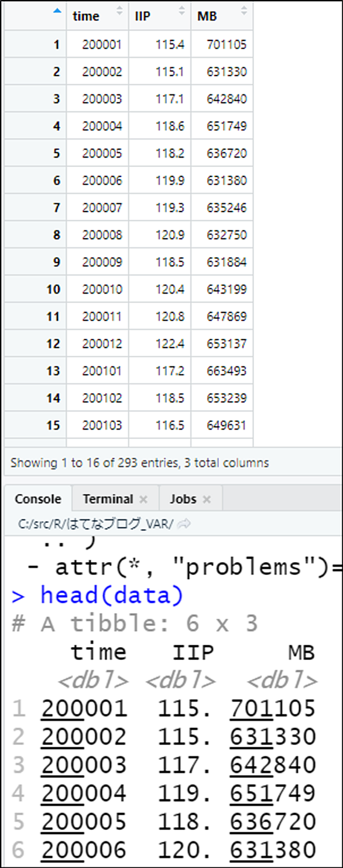Screen dimensions: 343x868
Task: Close the Jobs tab with its x
Action: (x=207, y=499)
